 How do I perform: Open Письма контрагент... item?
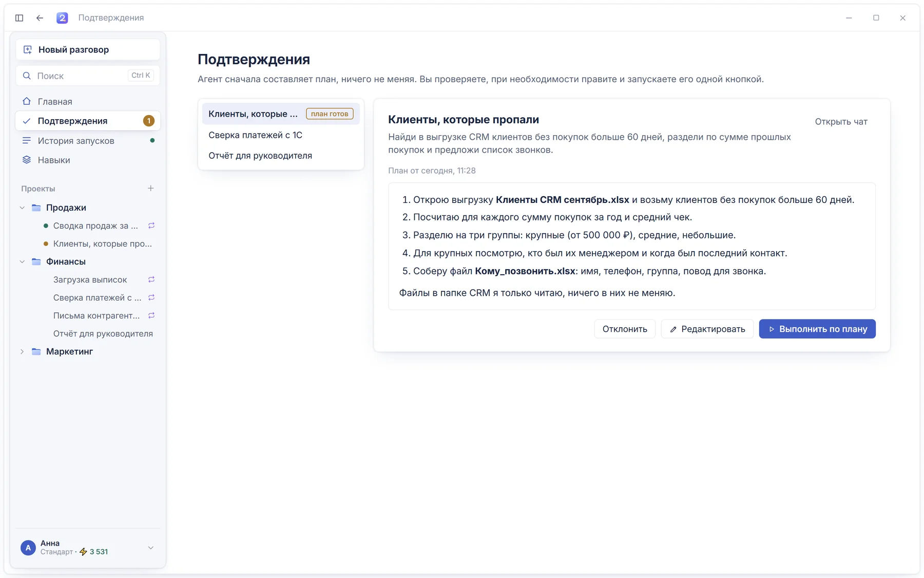point(97,315)
